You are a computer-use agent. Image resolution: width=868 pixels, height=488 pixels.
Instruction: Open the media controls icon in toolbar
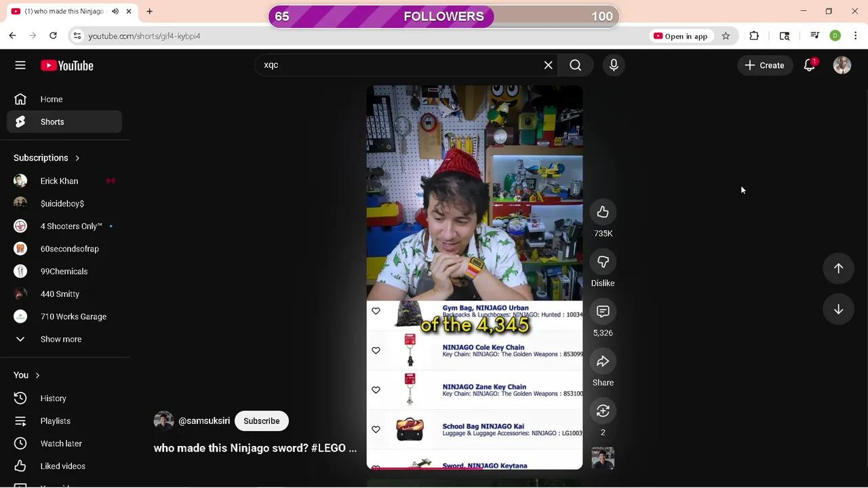(x=815, y=36)
